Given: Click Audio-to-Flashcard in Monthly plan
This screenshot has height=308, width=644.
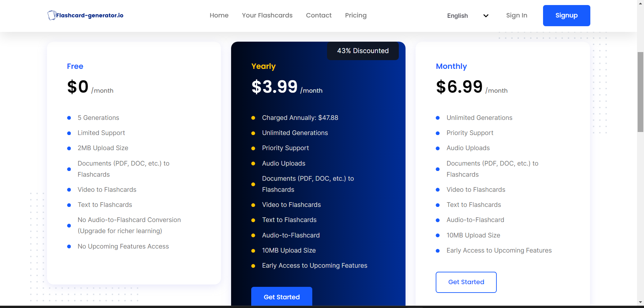Looking at the screenshot, I should coord(475,220).
